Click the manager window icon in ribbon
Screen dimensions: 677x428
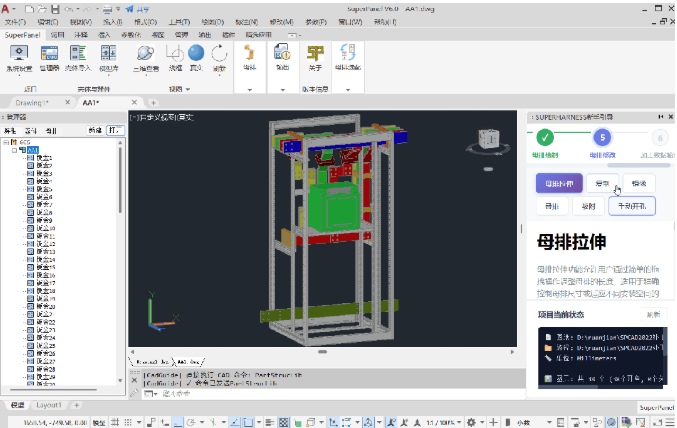point(49,54)
